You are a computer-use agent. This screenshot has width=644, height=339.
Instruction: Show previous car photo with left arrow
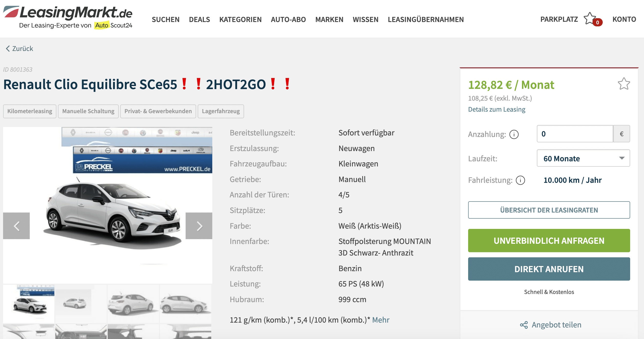coord(16,226)
